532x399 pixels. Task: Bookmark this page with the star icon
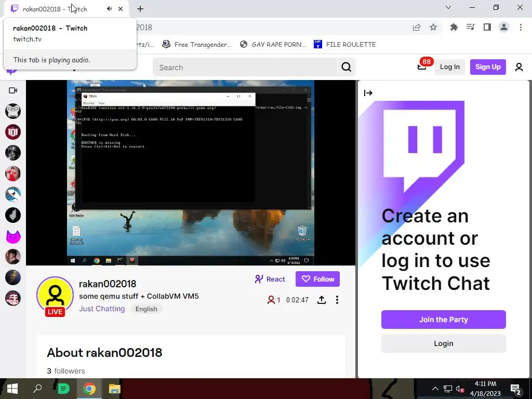pos(433,27)
